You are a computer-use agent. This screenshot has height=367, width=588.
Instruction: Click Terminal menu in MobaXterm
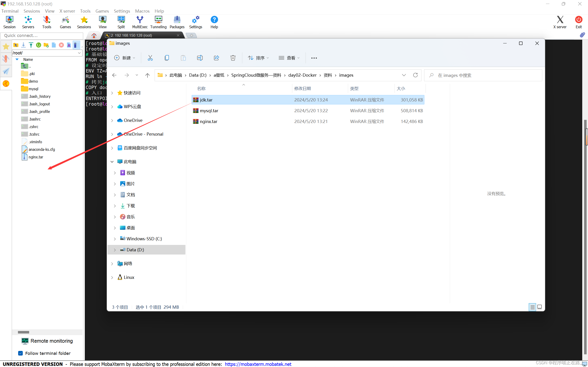coord(10,11)
